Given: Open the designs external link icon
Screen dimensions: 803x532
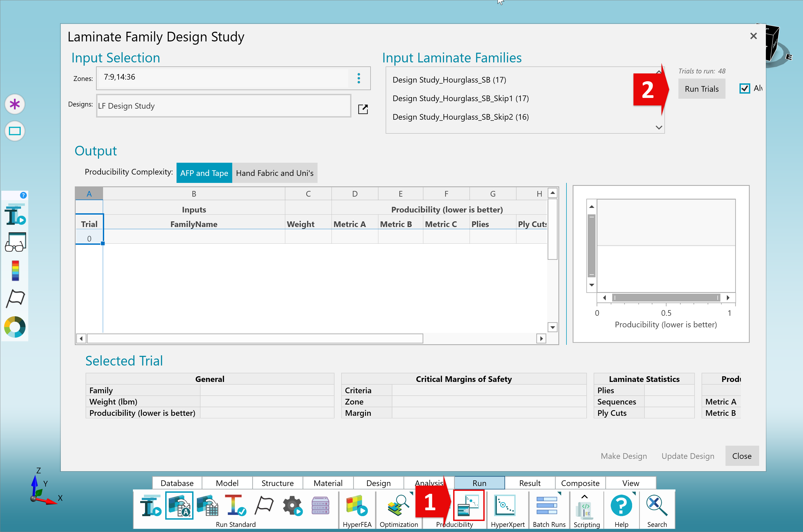Looking at the screenshot, I should [x=363, y=109].
